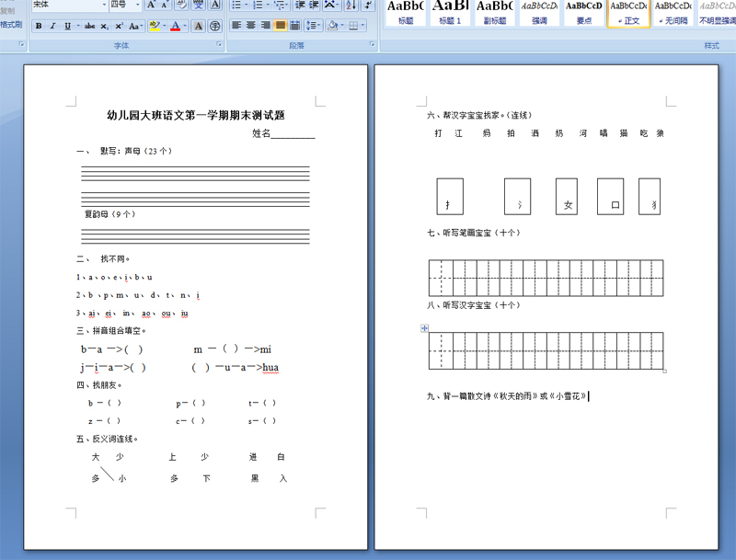Image resolution: width=736 pixels, height=560 pixels.
Task: Open the sort (A-Z) tool
Action: [351, 5]
